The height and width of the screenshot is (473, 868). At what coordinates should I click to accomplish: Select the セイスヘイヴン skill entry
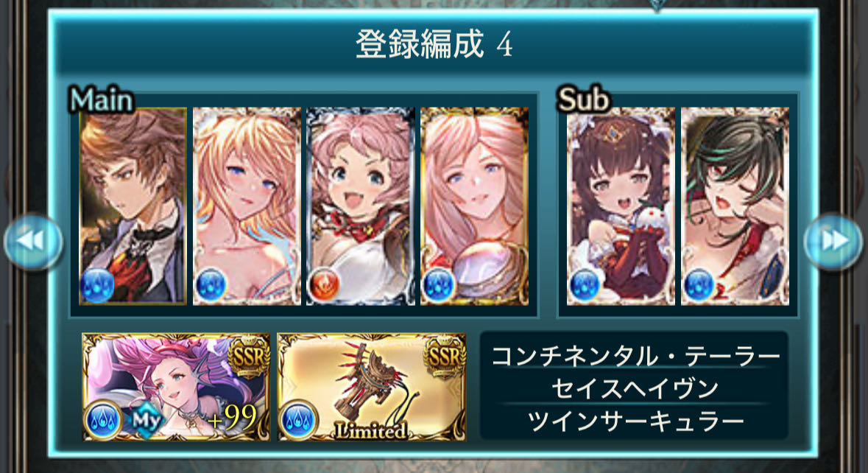pyautogui.click(x=635, y=388)
